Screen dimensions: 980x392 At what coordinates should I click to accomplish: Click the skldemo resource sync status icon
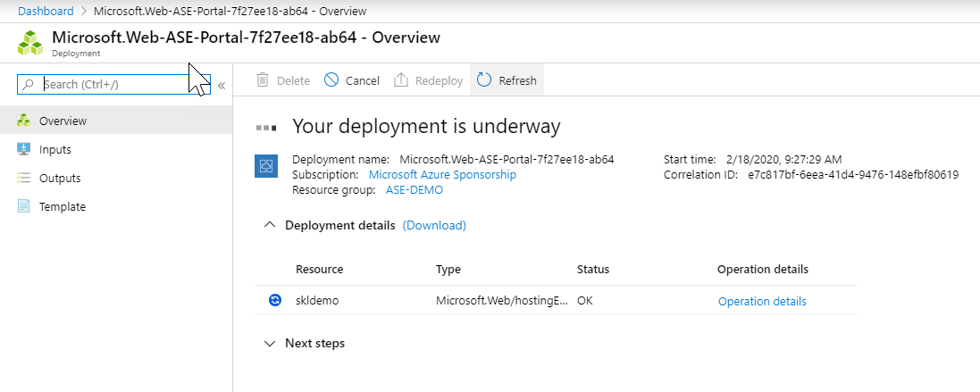[274, 301]
